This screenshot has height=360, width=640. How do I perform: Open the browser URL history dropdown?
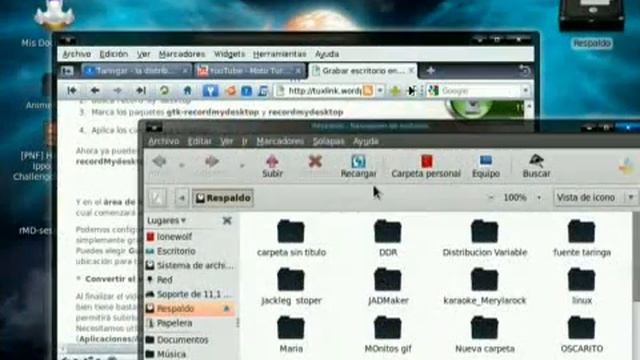(380, 90)
